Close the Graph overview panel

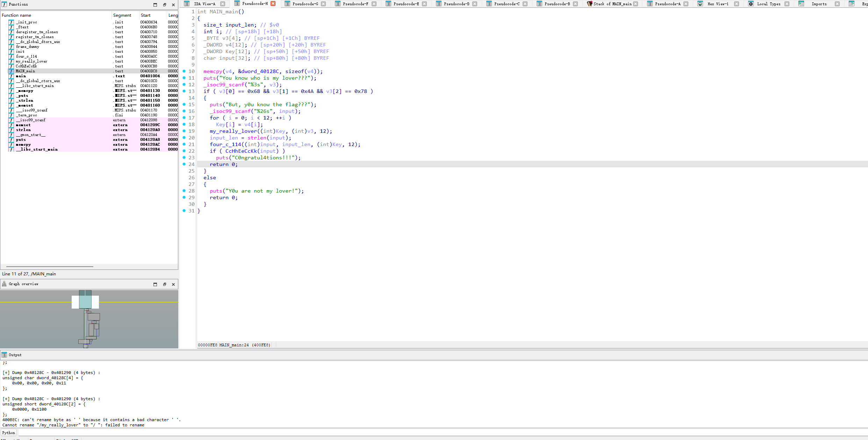click(x=173, y=284)
